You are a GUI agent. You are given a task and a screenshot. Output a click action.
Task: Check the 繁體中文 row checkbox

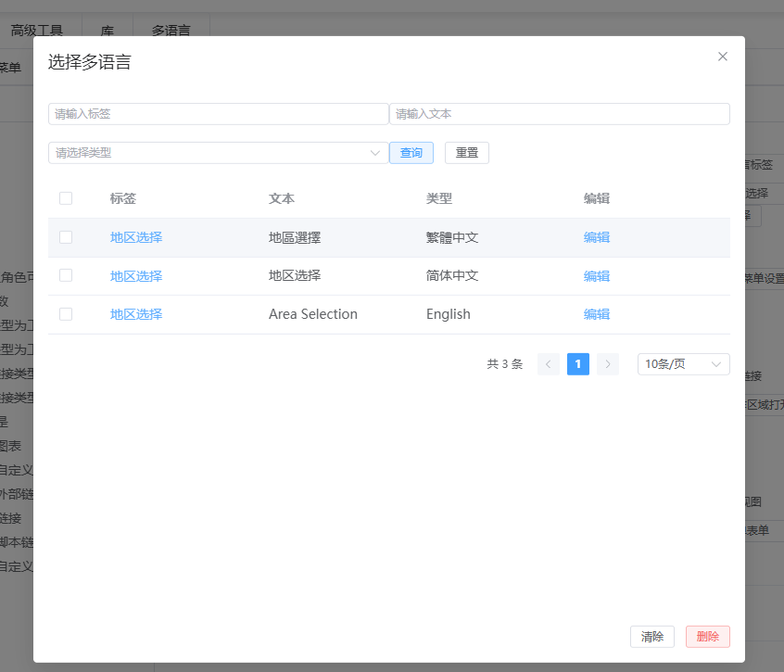[66, 237]
